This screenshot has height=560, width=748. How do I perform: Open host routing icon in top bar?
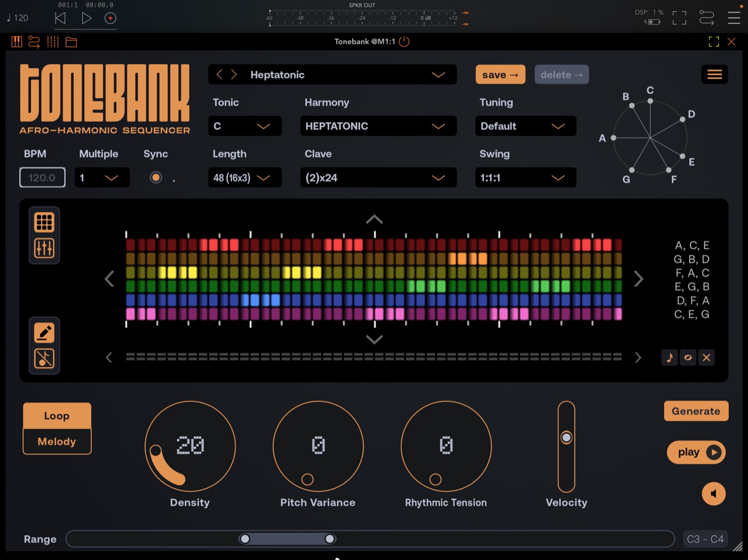point(707,18)
